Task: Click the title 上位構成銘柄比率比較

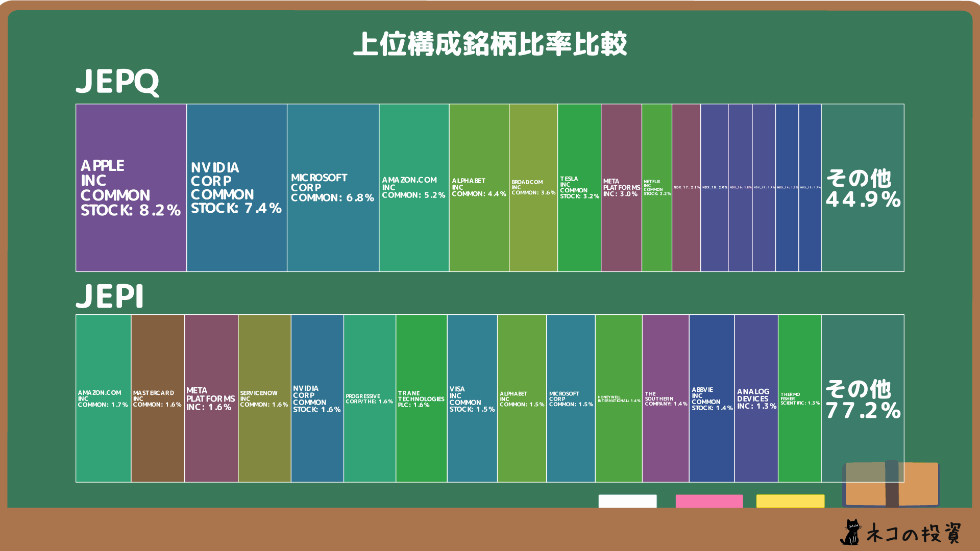Action: click(490, 44)
